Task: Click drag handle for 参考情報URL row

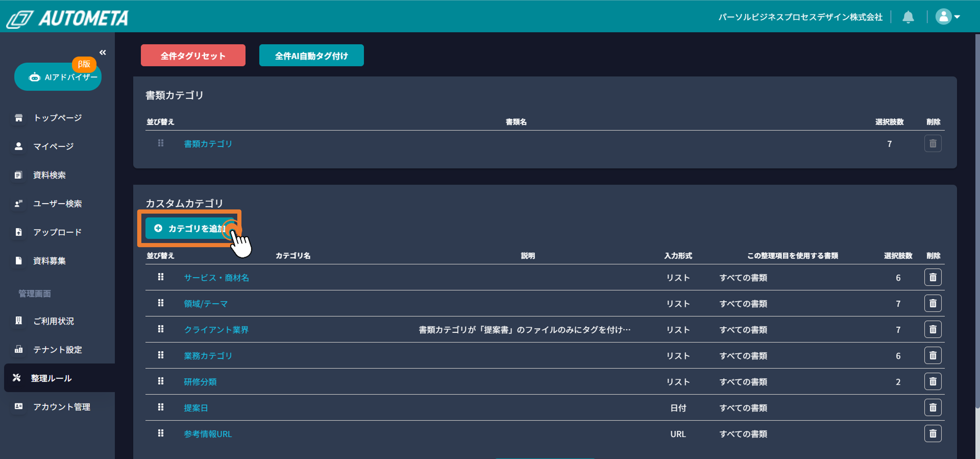Action: point(161,433)
